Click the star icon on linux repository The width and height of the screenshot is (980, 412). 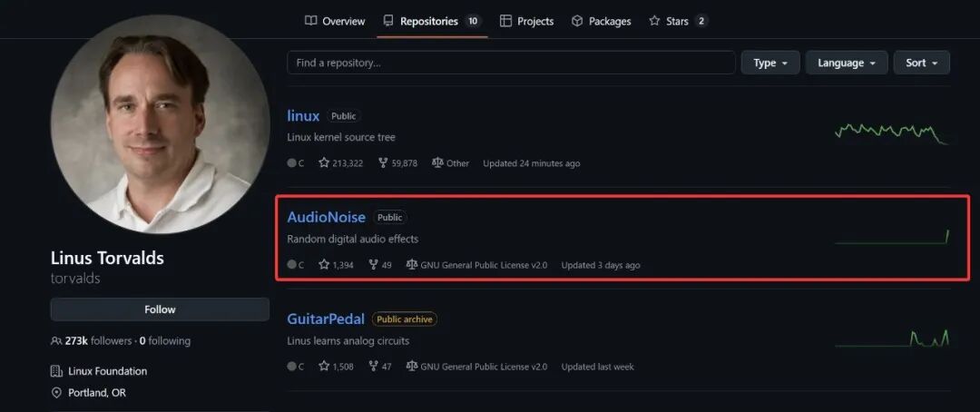coord(324,163)
